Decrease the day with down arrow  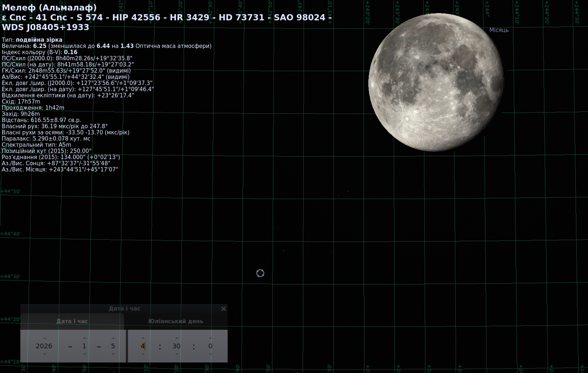113,354
